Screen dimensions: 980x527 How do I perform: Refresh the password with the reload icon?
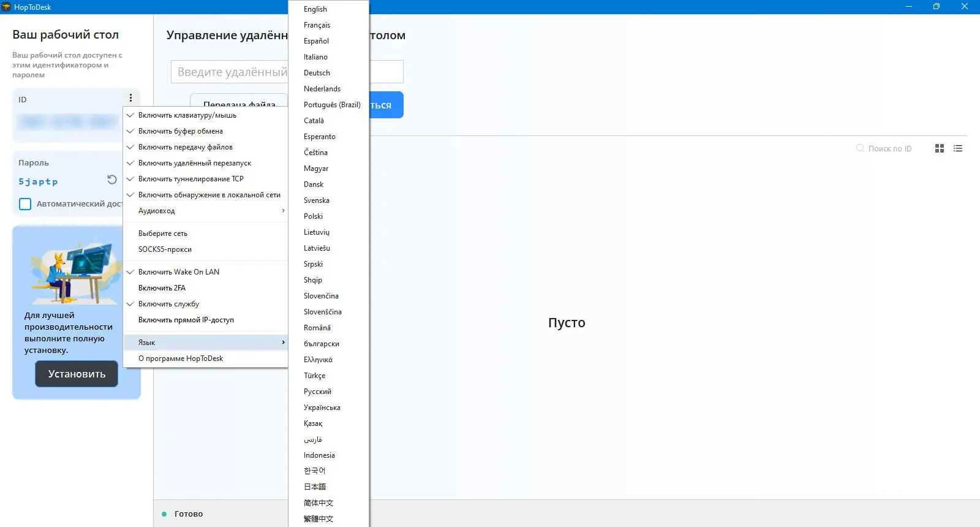(x=112, y=180)
